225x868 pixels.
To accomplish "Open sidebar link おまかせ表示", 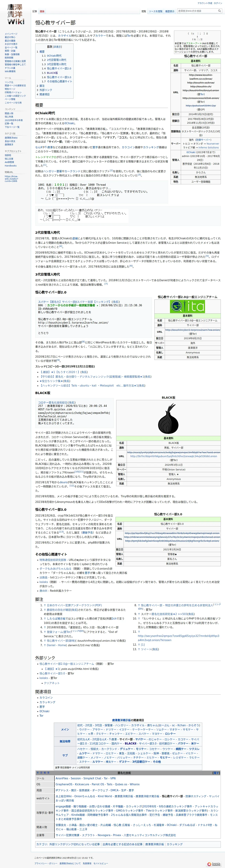I will coord(11,44).
